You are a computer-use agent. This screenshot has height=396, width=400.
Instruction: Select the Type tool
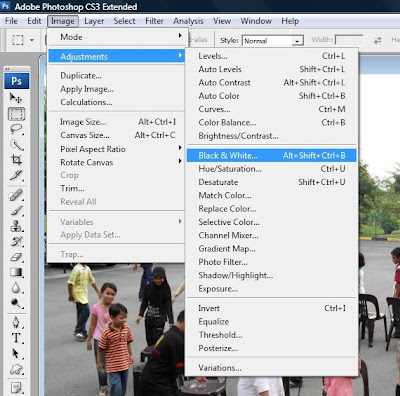[16, 338]
